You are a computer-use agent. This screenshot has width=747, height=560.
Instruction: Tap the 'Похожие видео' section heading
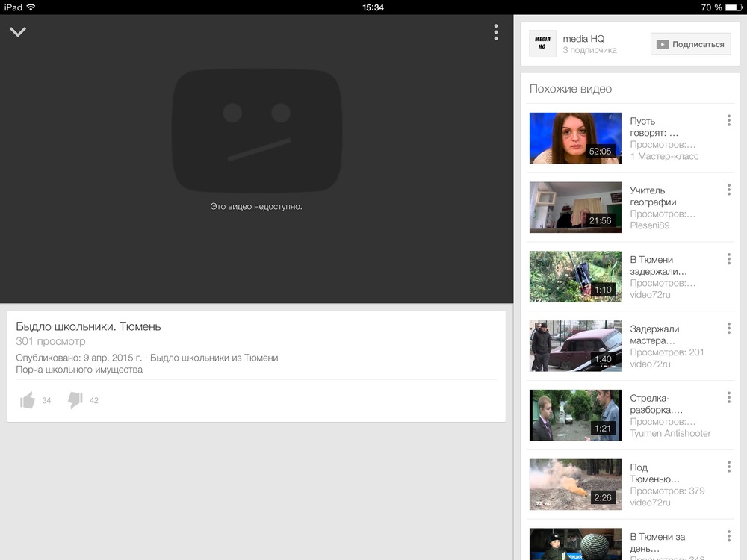[571, 89]
